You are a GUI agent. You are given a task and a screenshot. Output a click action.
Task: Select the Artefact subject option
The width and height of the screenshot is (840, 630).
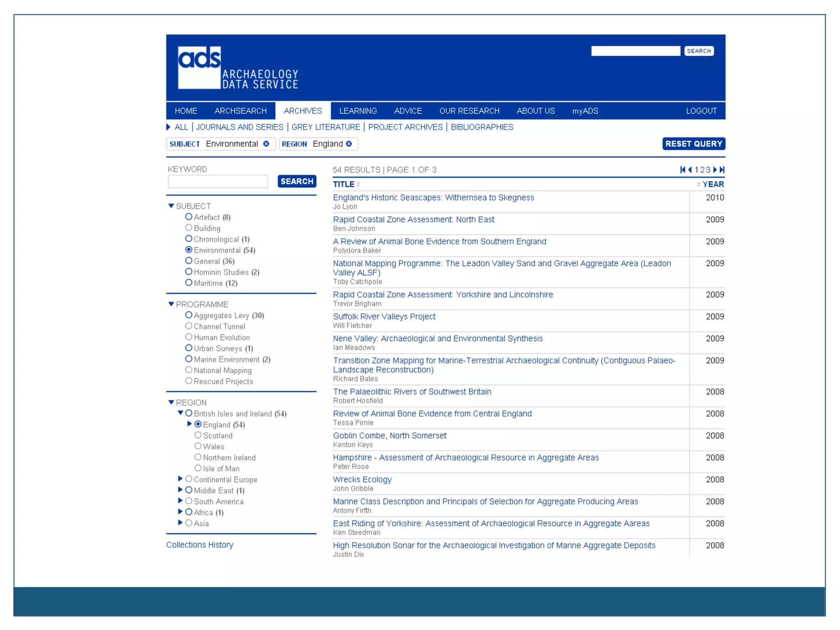tap(189, 217)
